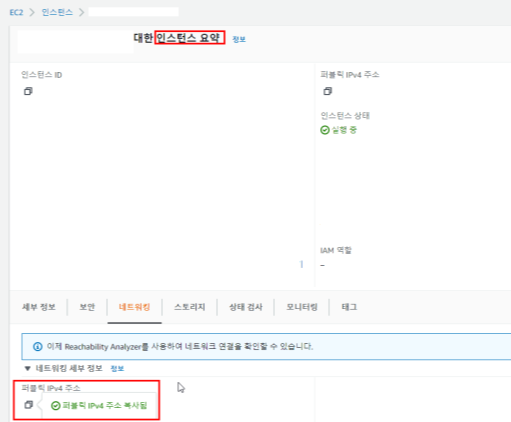
Task: Select the 네트워킹 tab
Action: (x=134, y=307)
